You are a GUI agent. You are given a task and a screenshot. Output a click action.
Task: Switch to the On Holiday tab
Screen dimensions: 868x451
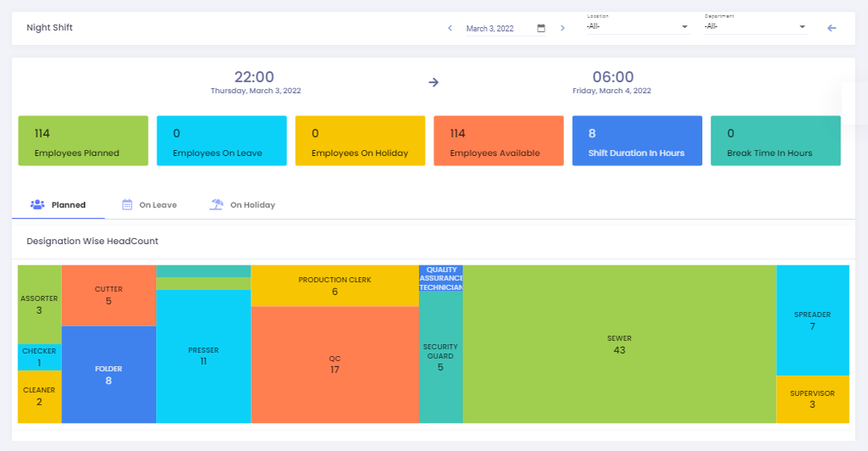click(242, 205)
